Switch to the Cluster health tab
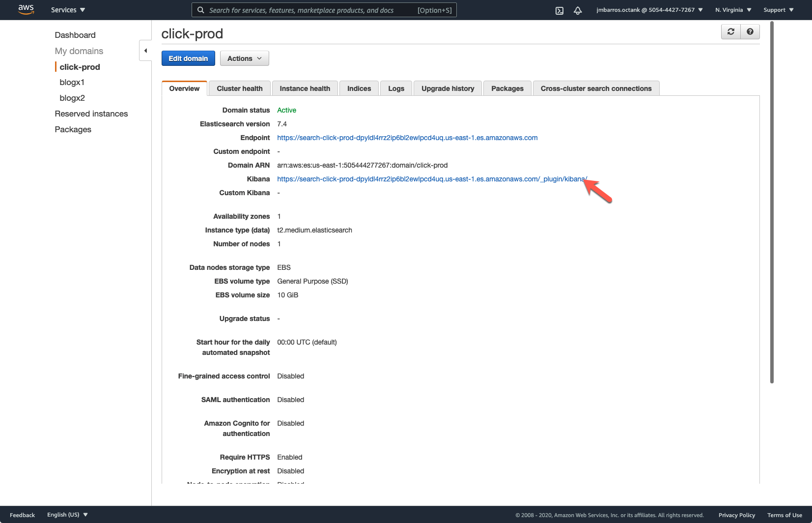This screenshot has width=812, height=523. click(x=240, y=88)
